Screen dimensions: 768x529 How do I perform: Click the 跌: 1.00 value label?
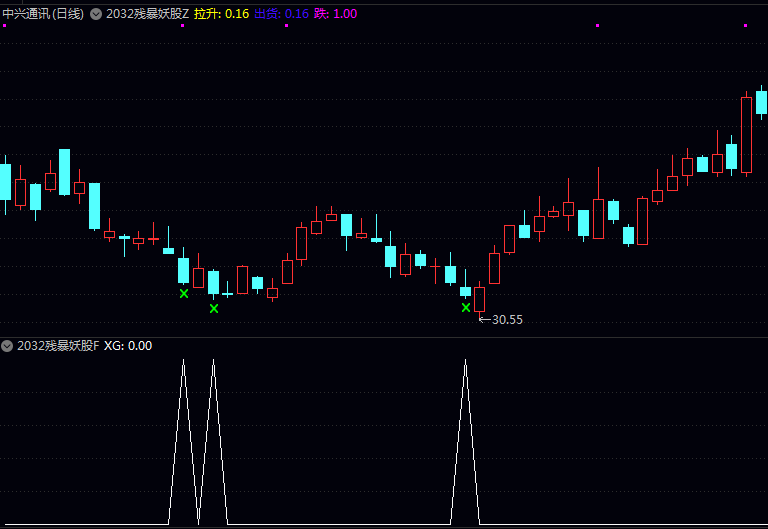tap(336, 14)
